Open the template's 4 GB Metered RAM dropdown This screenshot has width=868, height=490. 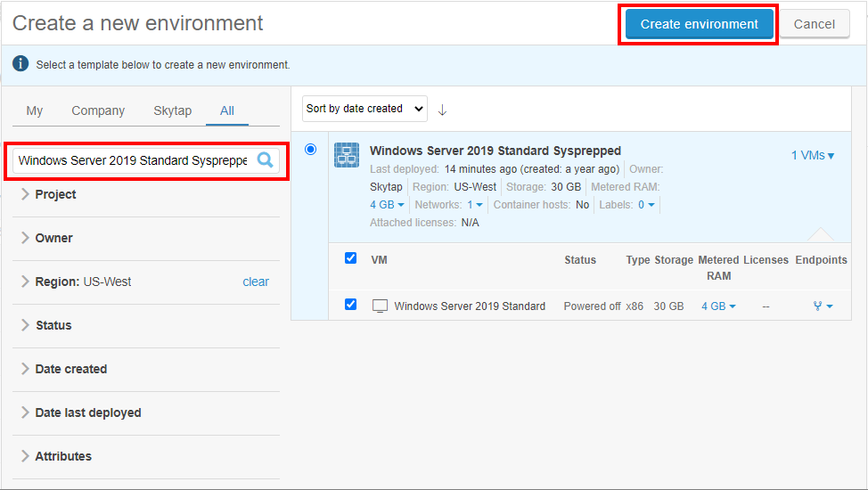387,204
